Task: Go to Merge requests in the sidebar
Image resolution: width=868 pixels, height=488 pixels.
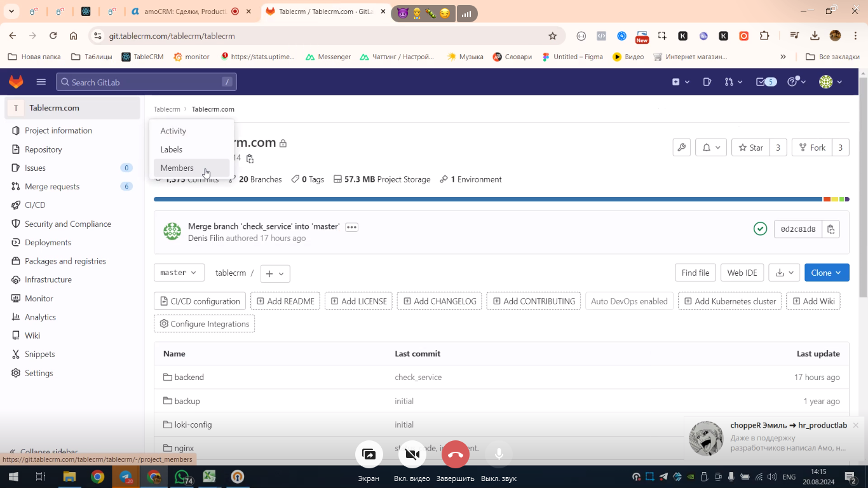Action: click(x=72, y=186)
